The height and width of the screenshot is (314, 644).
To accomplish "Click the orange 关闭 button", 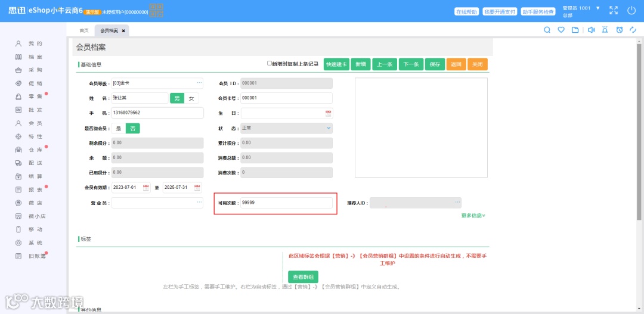I will point(478,64).
